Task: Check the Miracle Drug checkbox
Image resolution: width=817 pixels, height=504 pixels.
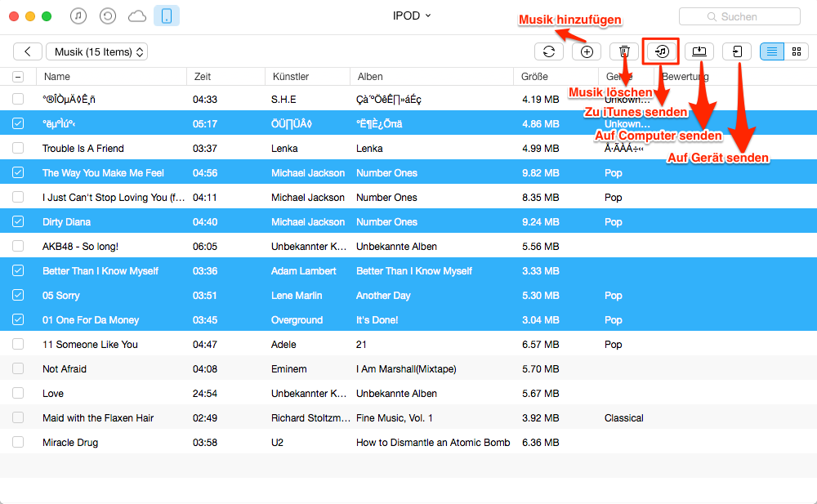Action: click(18, 442)
